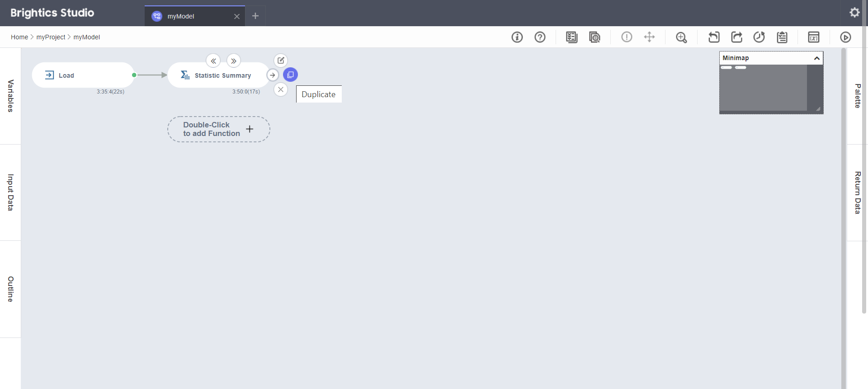This screenshot has height=389, width=868.
Task: Select the Statistic Summary function node
Action: coord(219,75)
